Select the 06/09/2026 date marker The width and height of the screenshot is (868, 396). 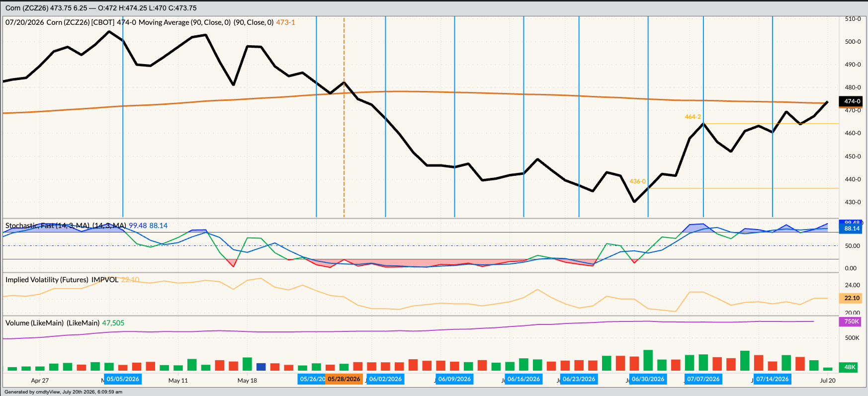coord(454,379)
